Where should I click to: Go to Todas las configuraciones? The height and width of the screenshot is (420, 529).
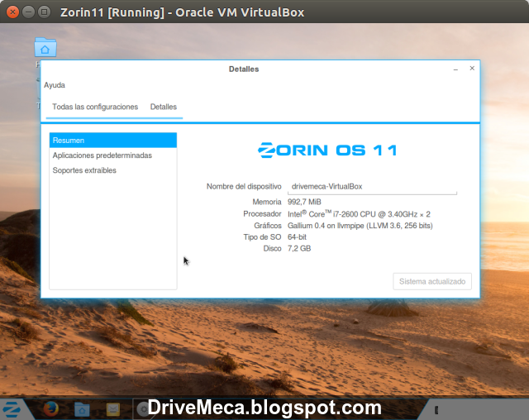(95, 107)
